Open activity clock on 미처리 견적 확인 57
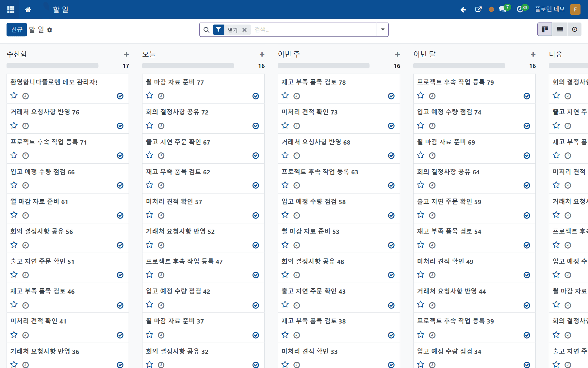Screen dimensions: 588x368 click(x=161, y=216)
